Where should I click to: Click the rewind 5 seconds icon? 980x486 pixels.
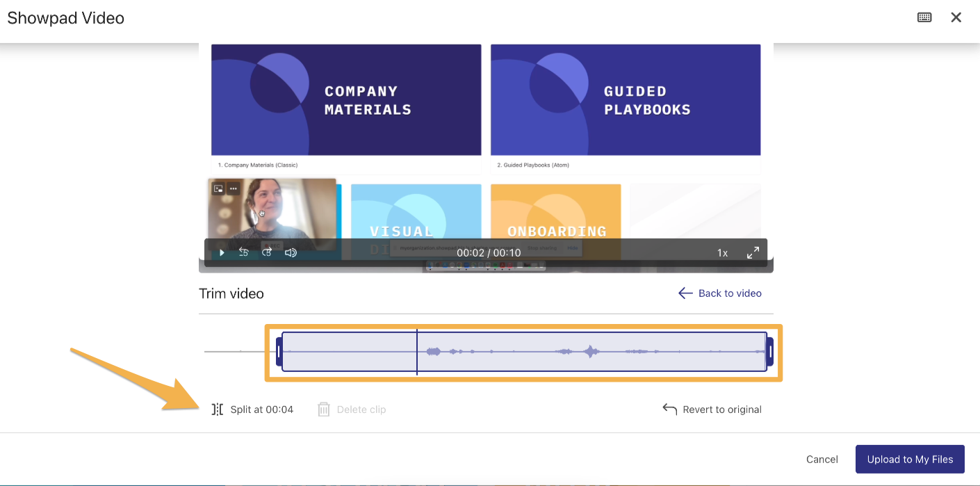coord(244,252)
